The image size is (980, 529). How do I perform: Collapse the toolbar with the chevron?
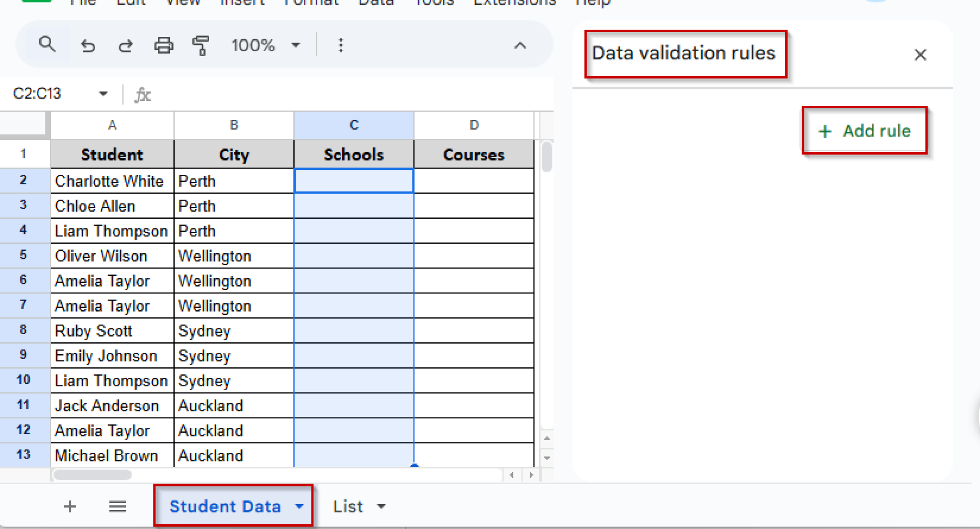click(520, 45)
